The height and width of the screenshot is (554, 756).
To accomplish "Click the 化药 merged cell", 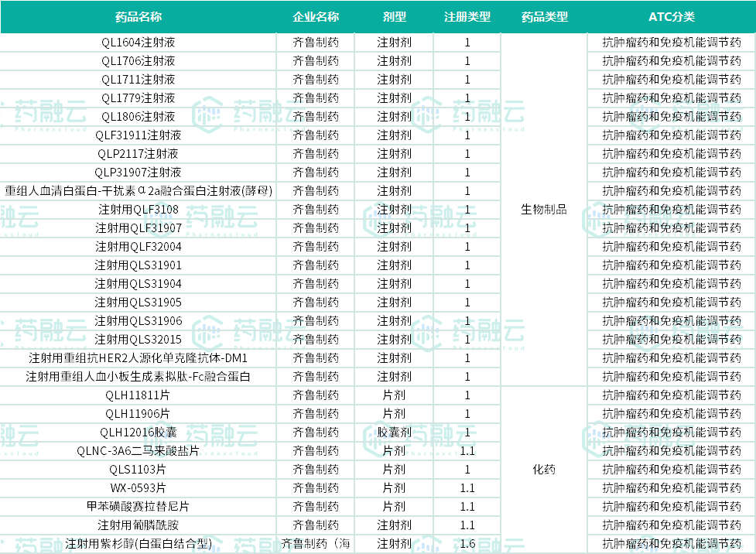I will click(x=544, y=470).
